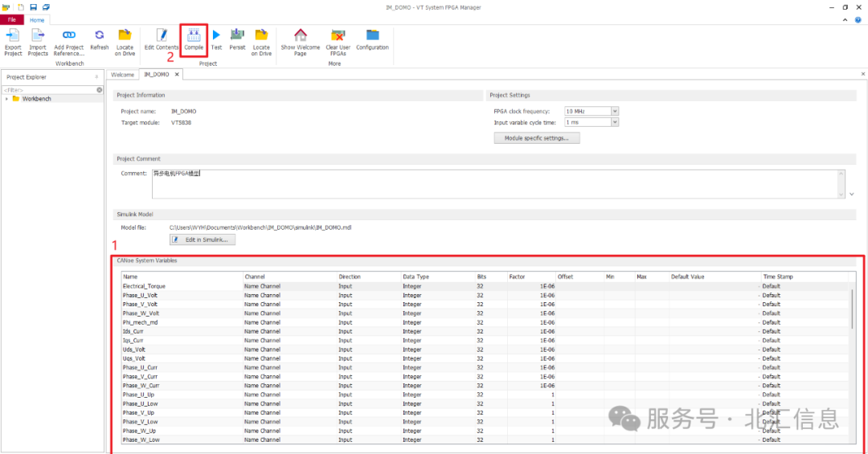
Task: Open Input variable cycle time dropdown
Action: [615, 122]
